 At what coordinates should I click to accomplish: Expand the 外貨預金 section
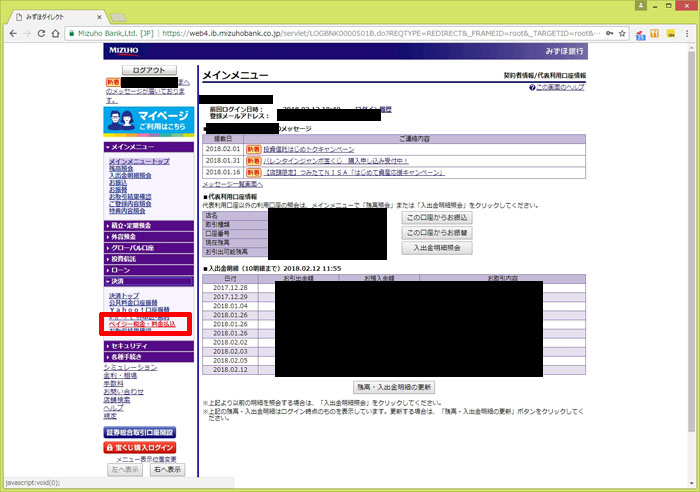click(x=149, y=237)
